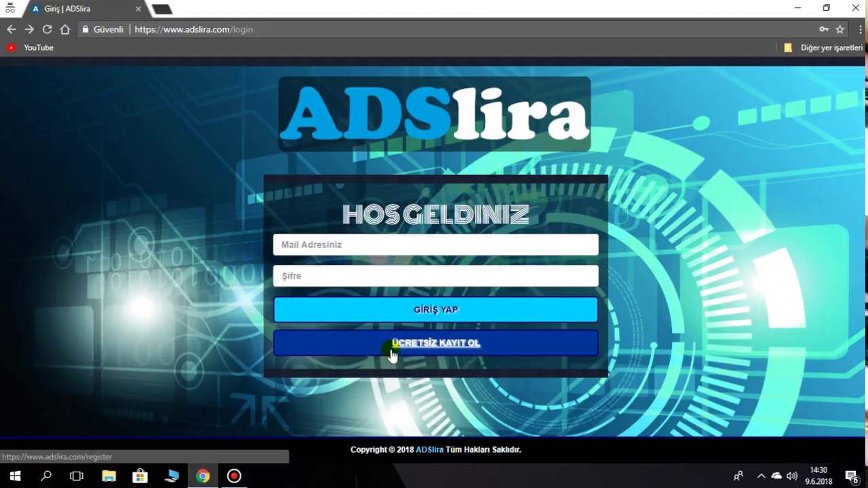Select the Giriş | ADSlira tab
This screenshot has width=868, height=488.
[x=86, y=9]
